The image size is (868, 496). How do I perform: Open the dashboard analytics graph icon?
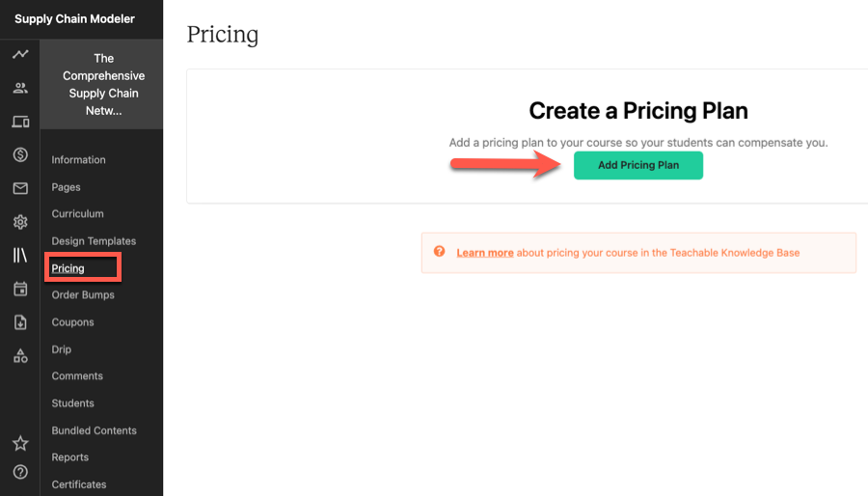(20, 54)
